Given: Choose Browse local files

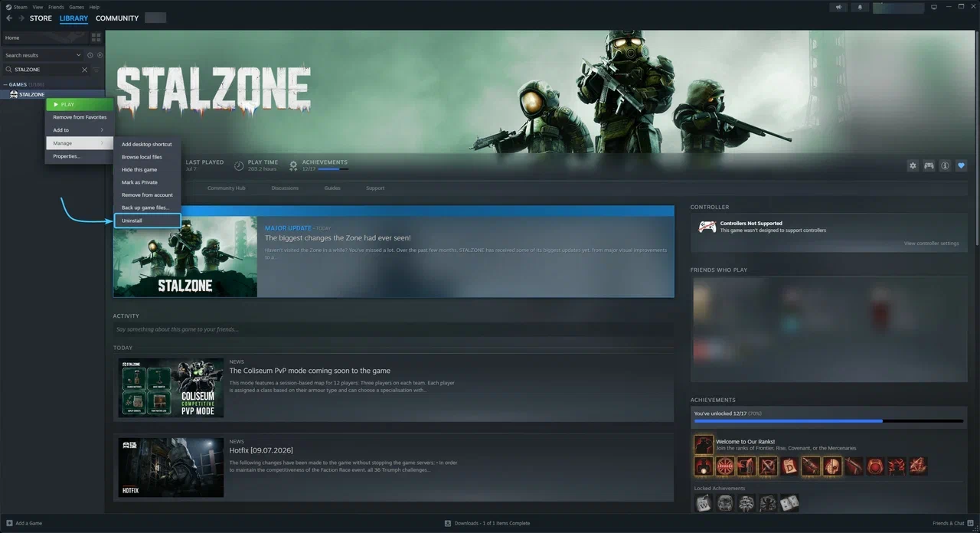Looking at the screenshot, I should (x=147, y=157).
